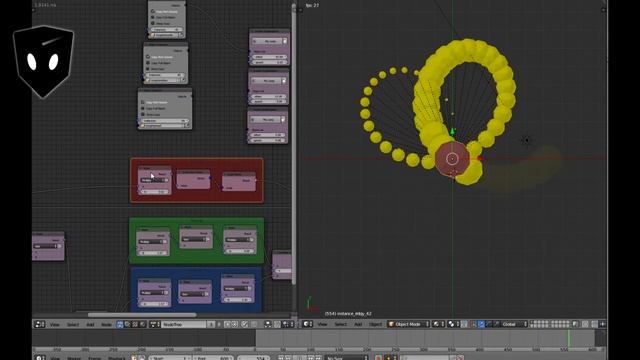Open the timeline editor type selector
The height and width of the screenshot is (360, 640).
pyautogui.click(x=40, y=358)
